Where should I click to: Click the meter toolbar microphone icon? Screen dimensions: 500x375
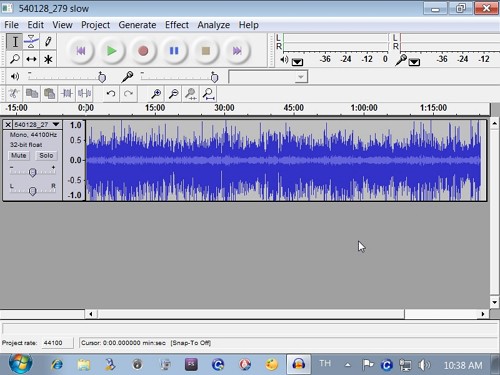pos(401,60)
